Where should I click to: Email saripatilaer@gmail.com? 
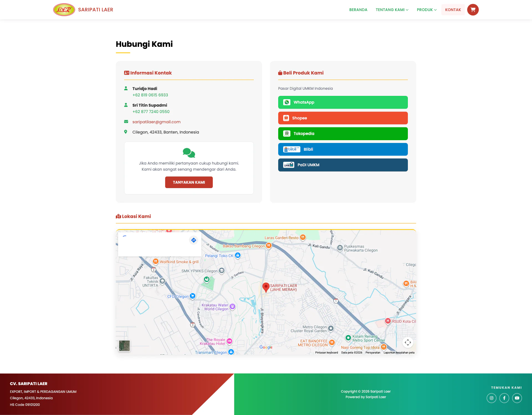click(x=156, y=122)
